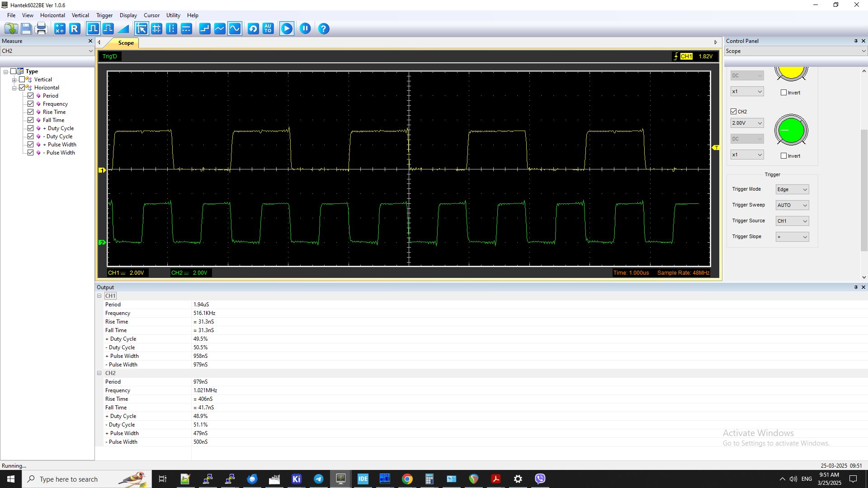Open Help via the question mark icon
The width and height of the screenshot is (868, 488).
coord(324,28)
